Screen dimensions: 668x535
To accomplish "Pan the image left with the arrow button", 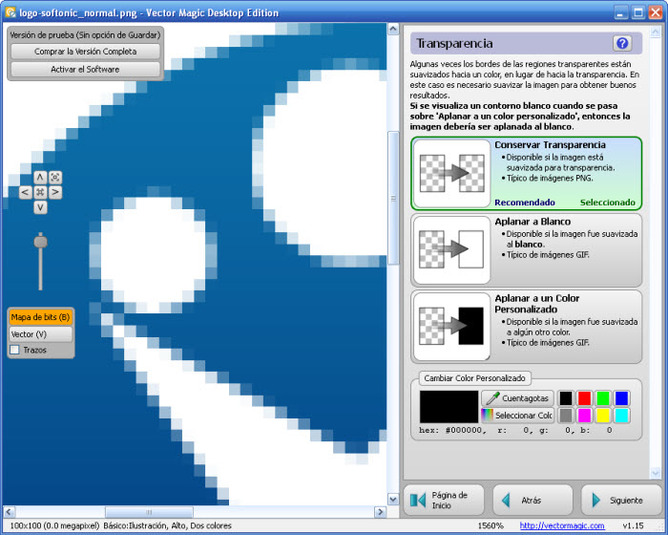I will coord(25,193).
